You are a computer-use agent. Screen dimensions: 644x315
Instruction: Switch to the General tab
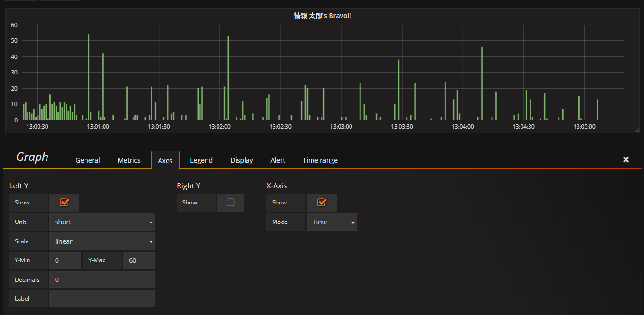point(88,160)
